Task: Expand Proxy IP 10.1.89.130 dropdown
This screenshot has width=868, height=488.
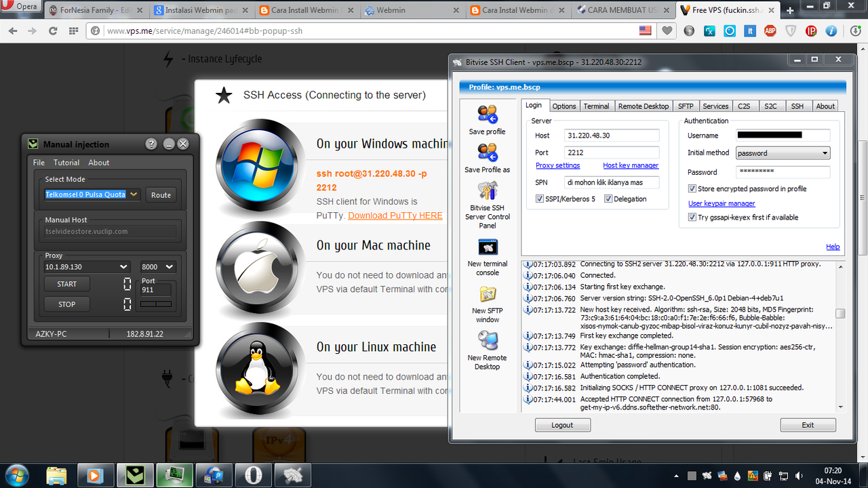Action: [123, 267]
